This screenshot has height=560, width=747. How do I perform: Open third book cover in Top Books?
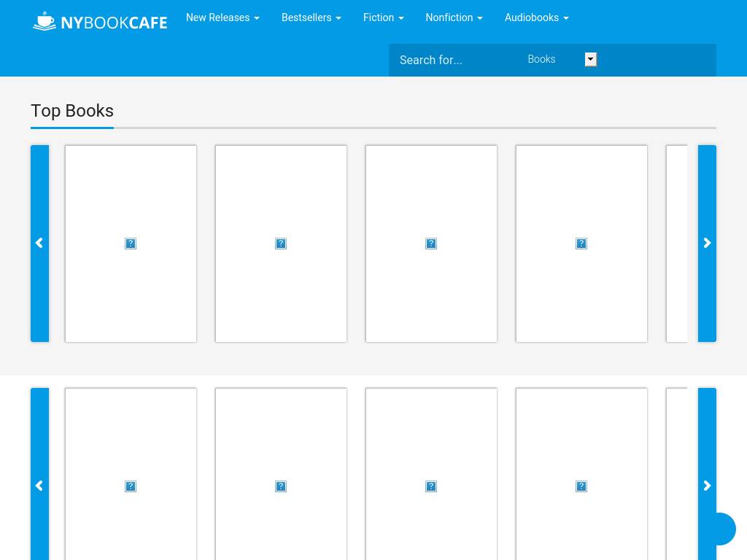(x=431, y=244)
